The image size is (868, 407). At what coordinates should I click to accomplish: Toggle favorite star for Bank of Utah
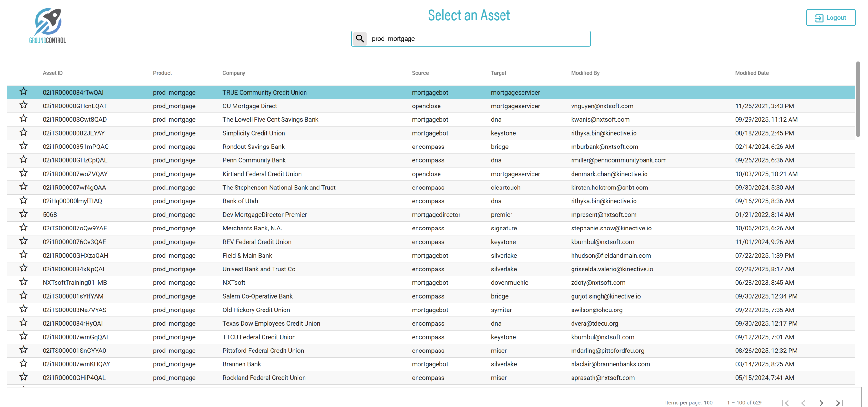coord(23,200)
